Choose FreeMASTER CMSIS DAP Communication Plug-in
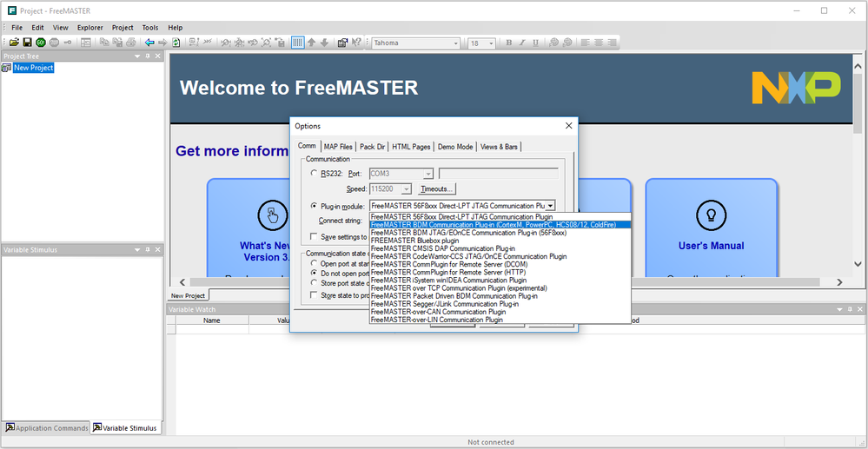This screenshot has height=449, width=868. click(x=443, y=248)
